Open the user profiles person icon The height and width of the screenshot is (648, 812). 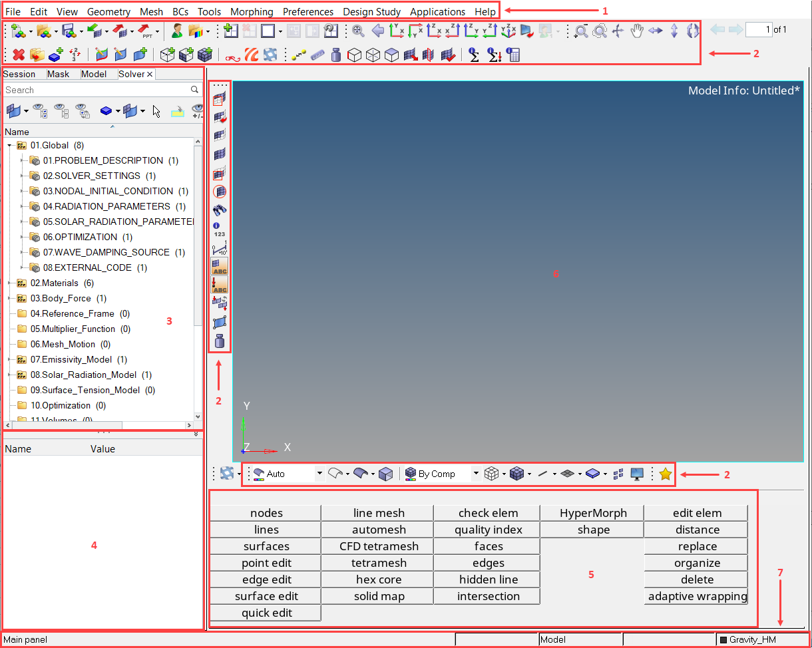[x=177, y=31]
